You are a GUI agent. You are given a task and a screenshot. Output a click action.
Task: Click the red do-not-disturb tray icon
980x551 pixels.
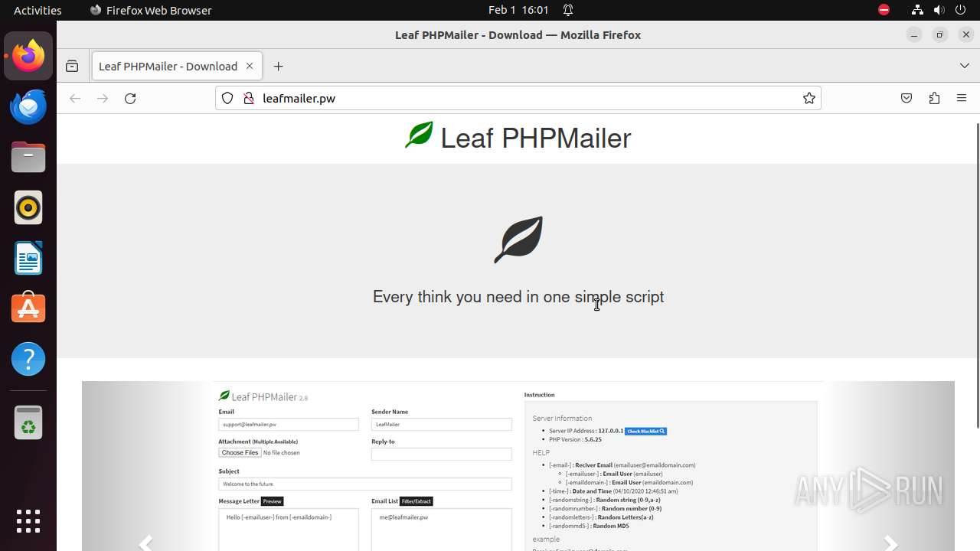point(884,10)
